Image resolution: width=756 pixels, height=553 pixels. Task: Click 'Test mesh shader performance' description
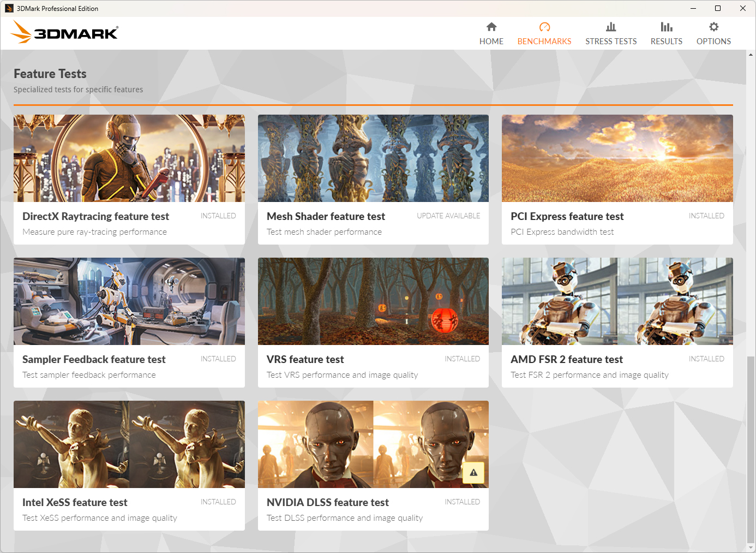[324, 232]
